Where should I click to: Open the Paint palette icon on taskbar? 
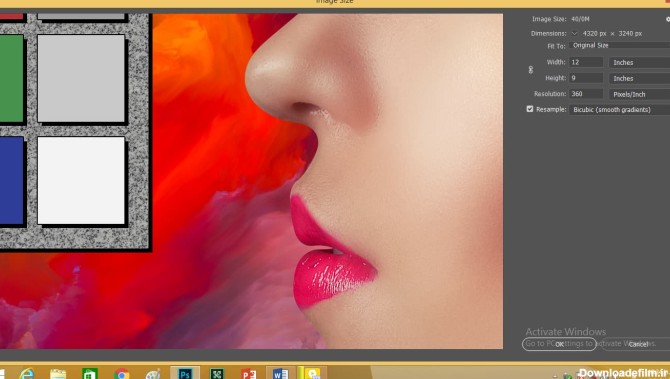click(153, 374)
